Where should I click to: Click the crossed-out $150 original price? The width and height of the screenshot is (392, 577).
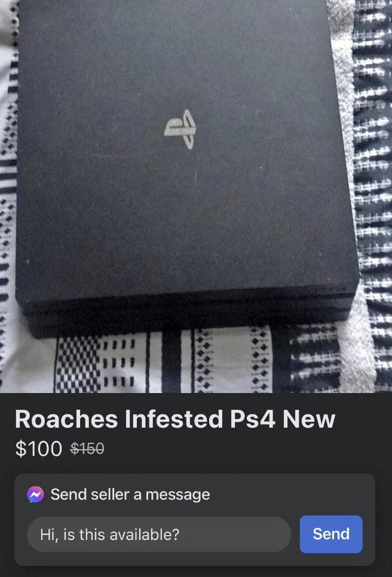pos(87,448)
